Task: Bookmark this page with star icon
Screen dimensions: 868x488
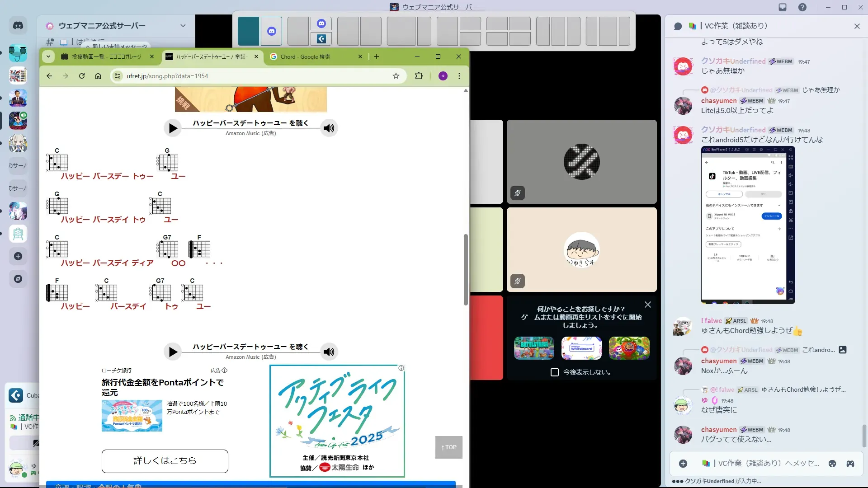Action: (x=396, y=76)
